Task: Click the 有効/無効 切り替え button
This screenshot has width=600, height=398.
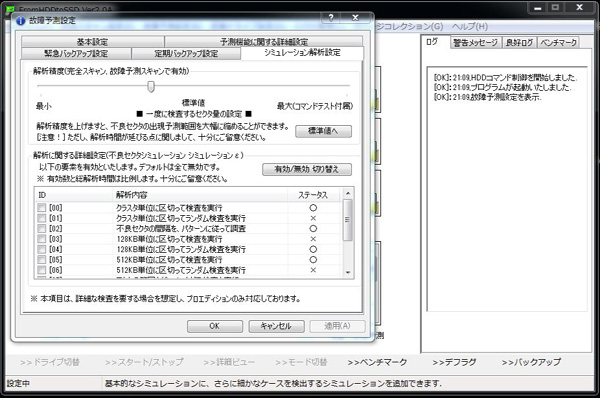Action: point(307,169)
